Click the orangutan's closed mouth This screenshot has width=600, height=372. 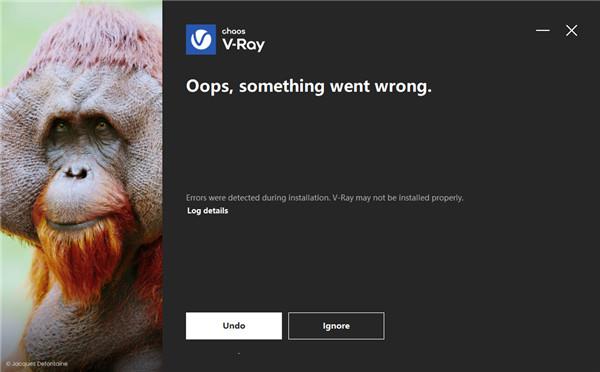[75, 225]
